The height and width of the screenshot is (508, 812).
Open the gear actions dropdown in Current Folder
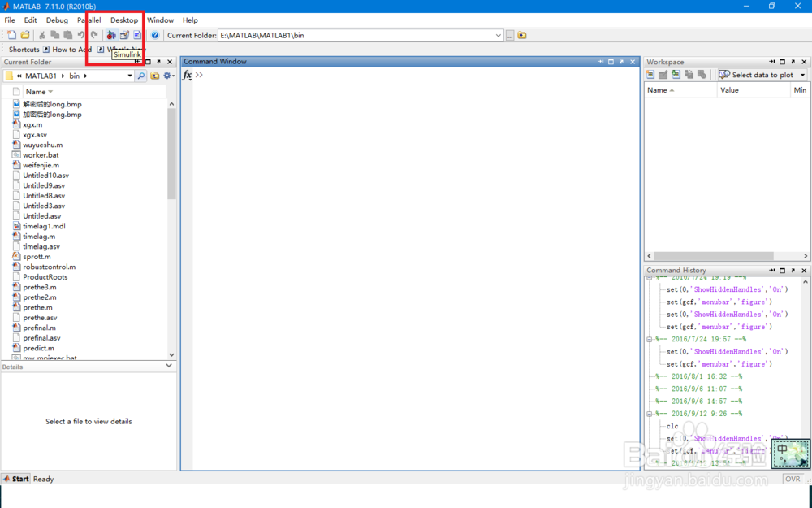[169, 76]
